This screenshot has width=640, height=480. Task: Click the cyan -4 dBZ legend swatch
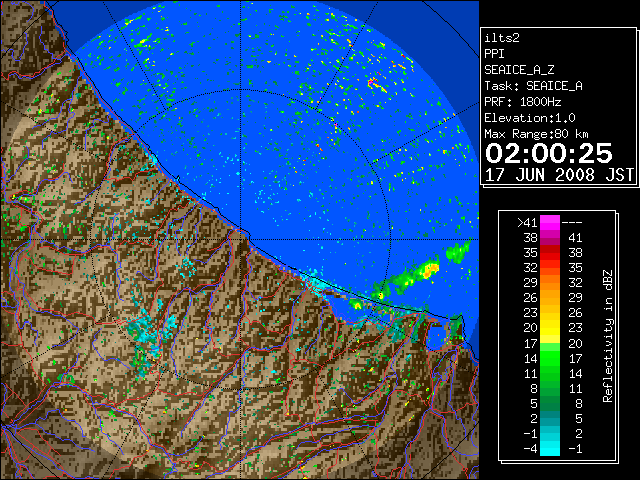(x=550, y=448)
